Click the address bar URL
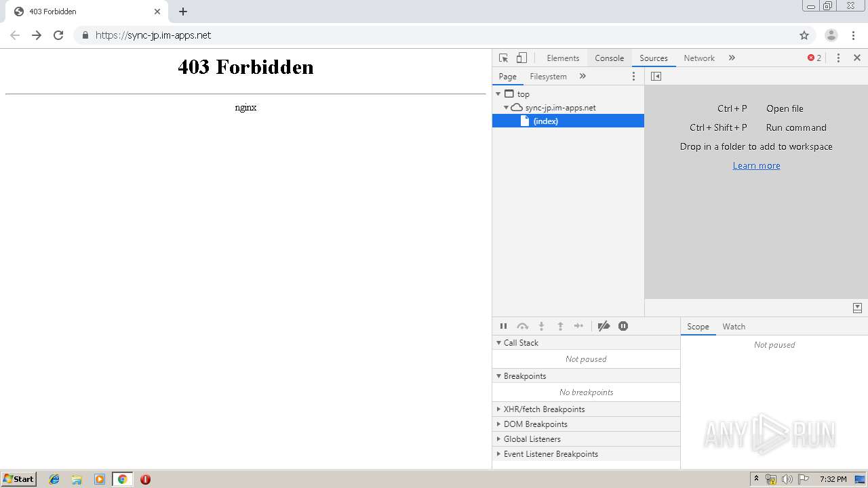The width and height of the screenshot is (868, 488). 153,35
